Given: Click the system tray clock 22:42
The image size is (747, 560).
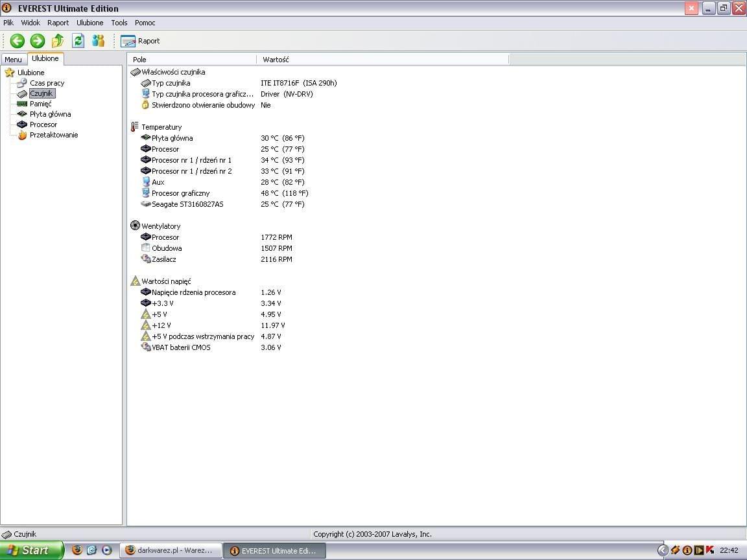Looking at the screenshot, I should pos(729,550).
